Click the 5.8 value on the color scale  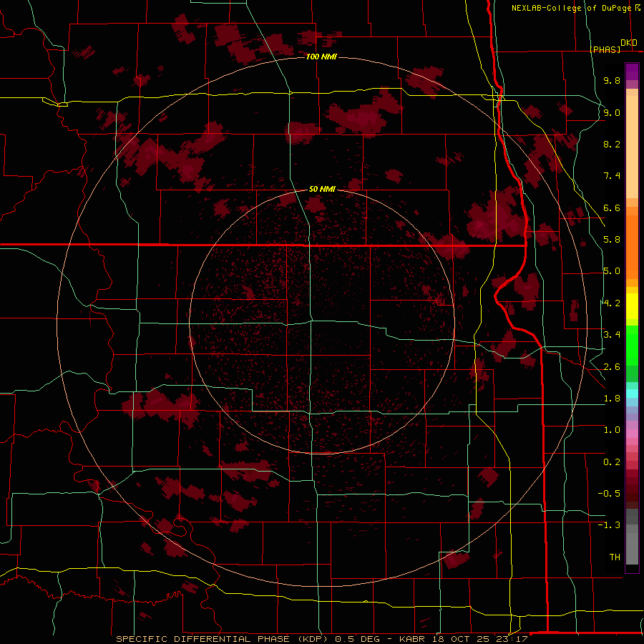coord(612,240)
